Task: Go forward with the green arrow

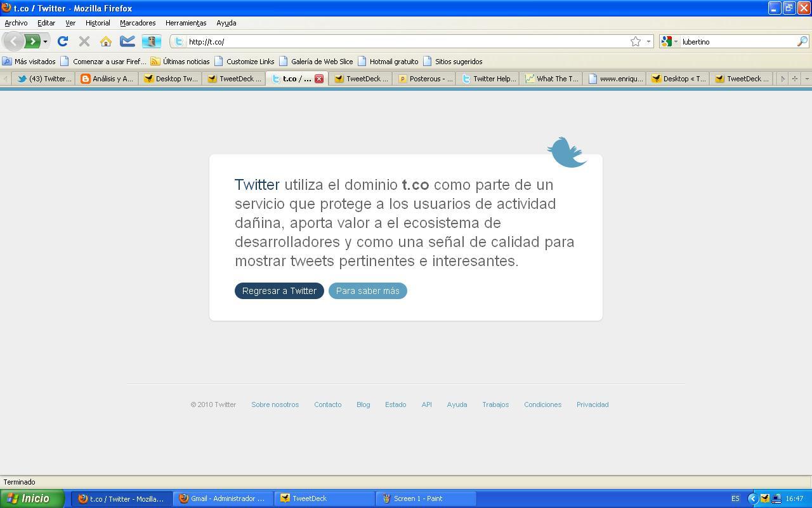Action: (32, 41)
